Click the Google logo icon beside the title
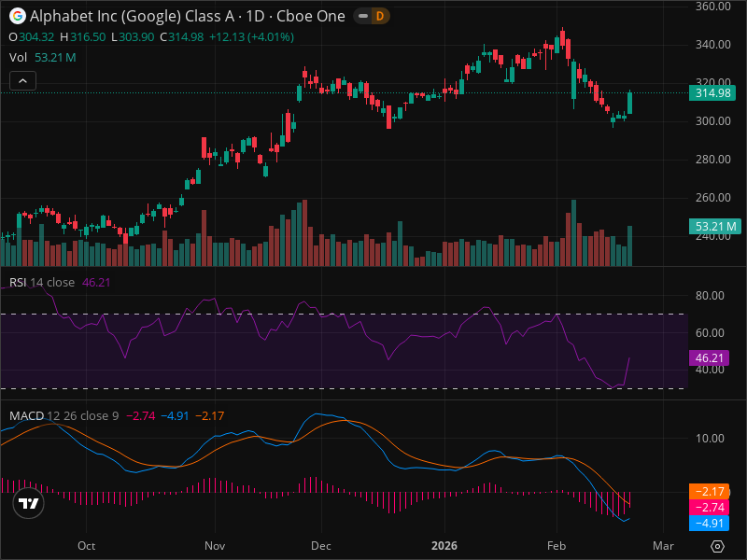Viewport: 747px width, 560px height. pos(17,16)
